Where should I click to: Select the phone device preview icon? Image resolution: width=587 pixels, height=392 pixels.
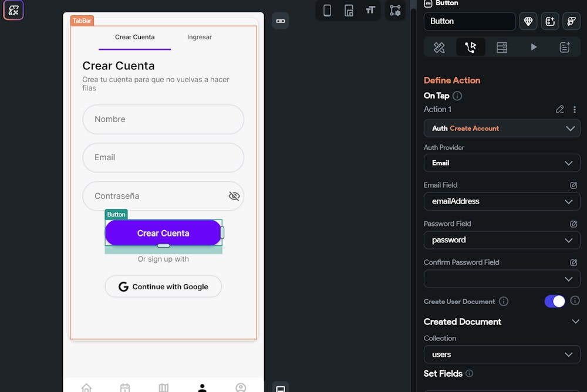[x=327, y=11]
